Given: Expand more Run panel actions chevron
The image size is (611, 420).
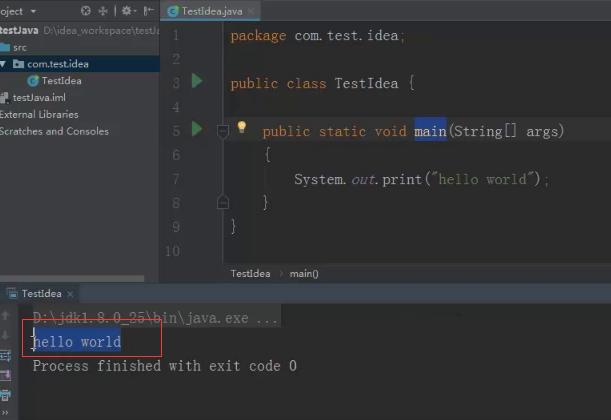Looking at the screenshot, I should 5,412.
